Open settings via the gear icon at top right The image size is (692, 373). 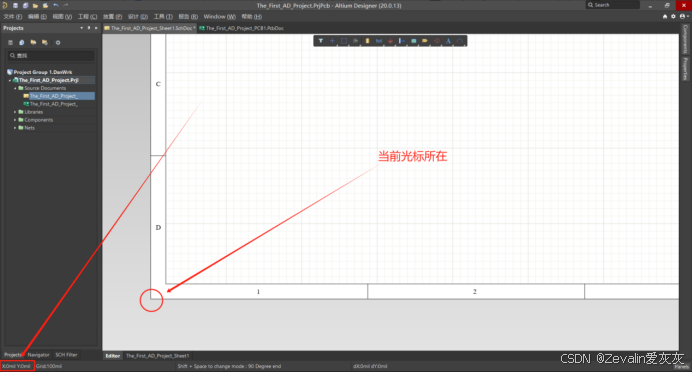(x=673, y=16)
